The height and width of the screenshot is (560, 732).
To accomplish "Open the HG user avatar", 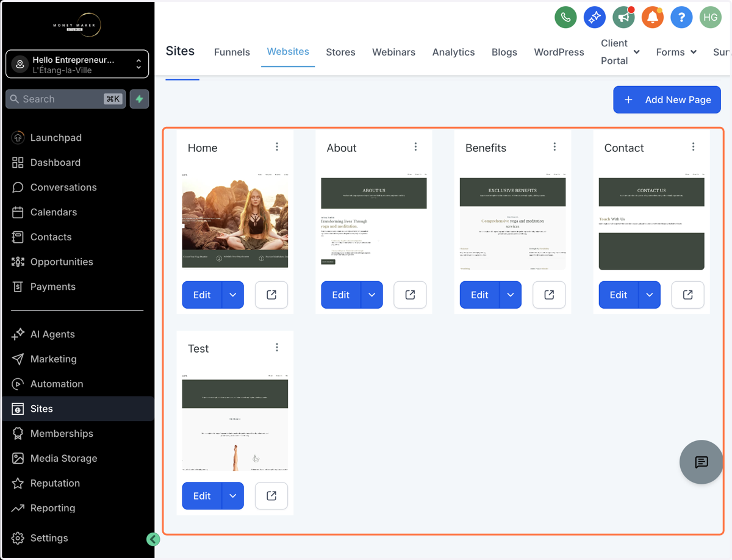I will (x=711, y=18).
